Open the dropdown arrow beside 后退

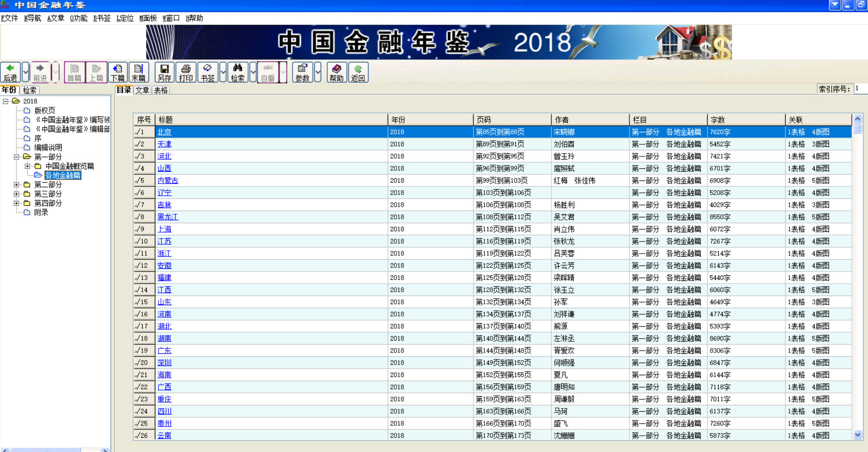(x=25, y=72)
